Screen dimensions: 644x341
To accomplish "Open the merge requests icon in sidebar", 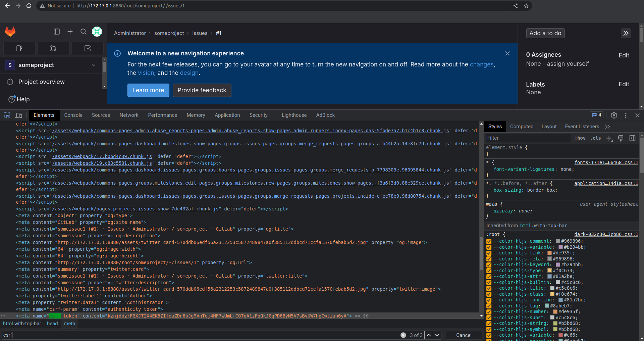I will [x=53, y=48].
